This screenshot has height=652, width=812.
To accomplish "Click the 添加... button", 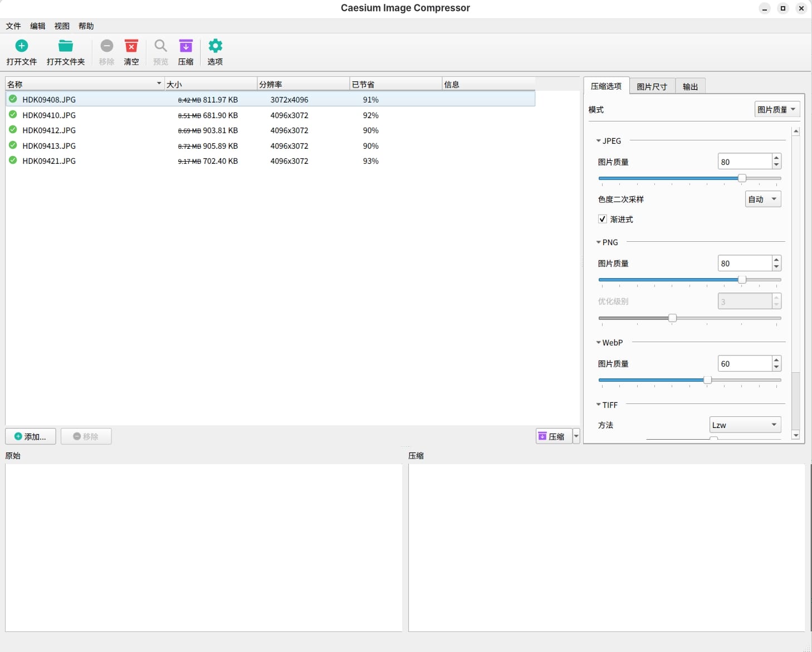I will point(31,436).
